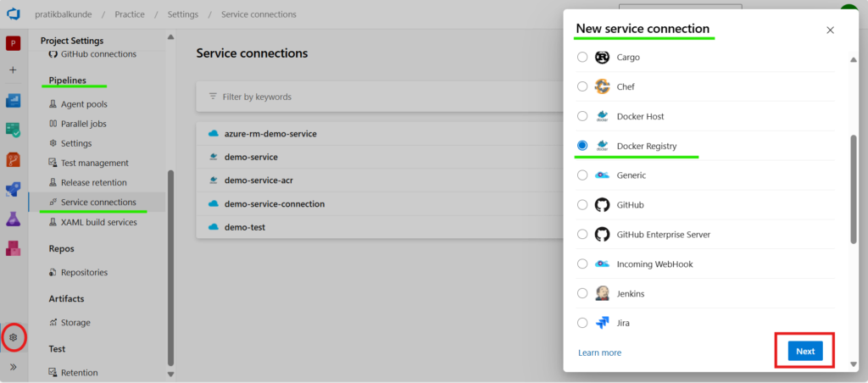
Task: Select the Jira radio button
Action: pos(582,323)
